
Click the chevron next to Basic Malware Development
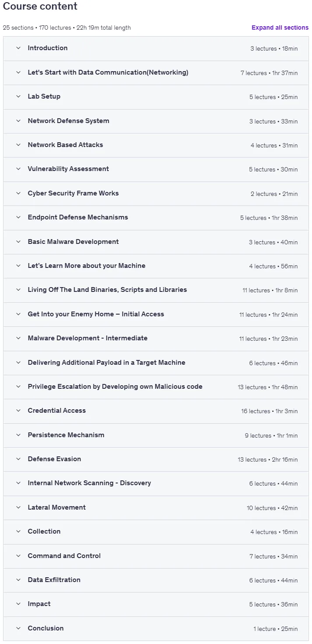(18, 242)
